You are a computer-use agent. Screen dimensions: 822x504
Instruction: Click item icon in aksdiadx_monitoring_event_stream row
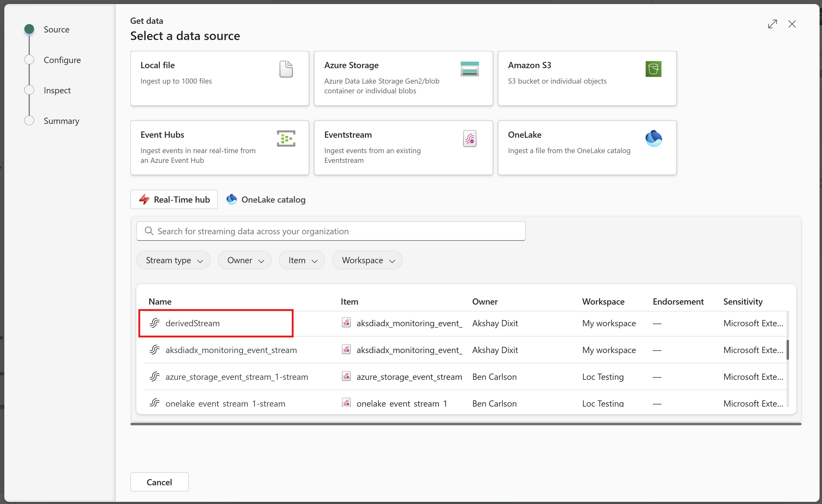[x=346, y=349]
